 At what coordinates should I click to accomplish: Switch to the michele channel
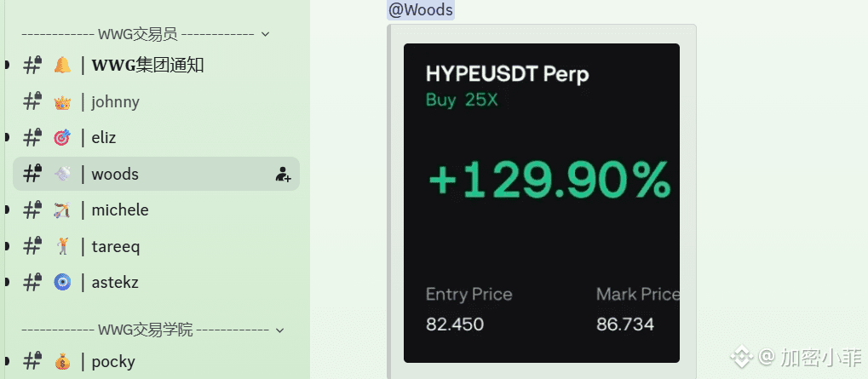[156, 210]
